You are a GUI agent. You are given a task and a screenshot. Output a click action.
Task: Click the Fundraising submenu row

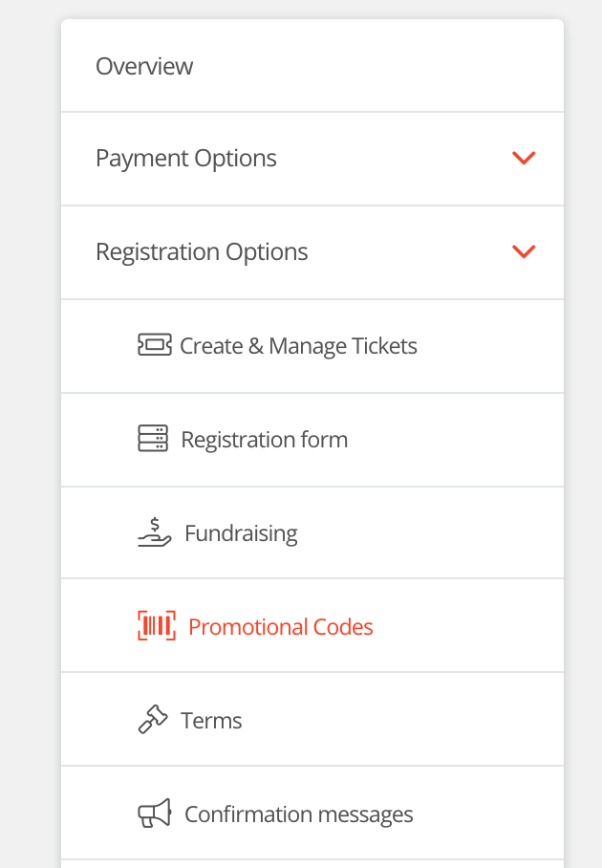coord(312,532)
